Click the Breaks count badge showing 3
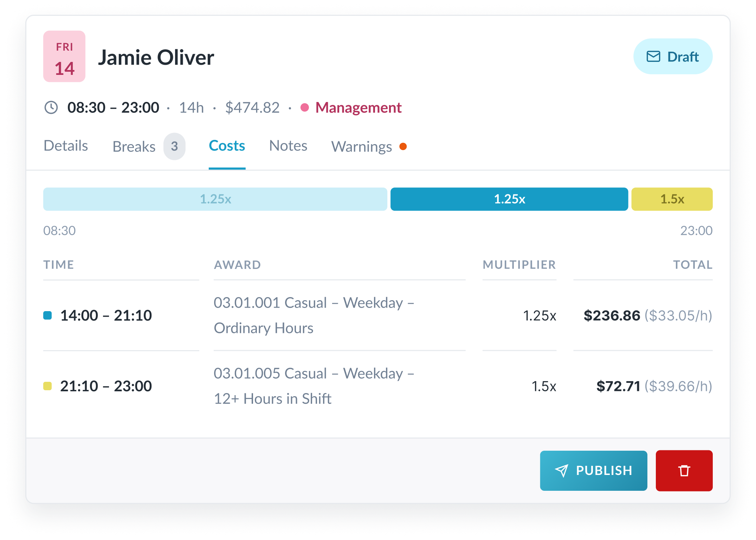This screenshot has height=540, width=756. (x=174, y=146)
